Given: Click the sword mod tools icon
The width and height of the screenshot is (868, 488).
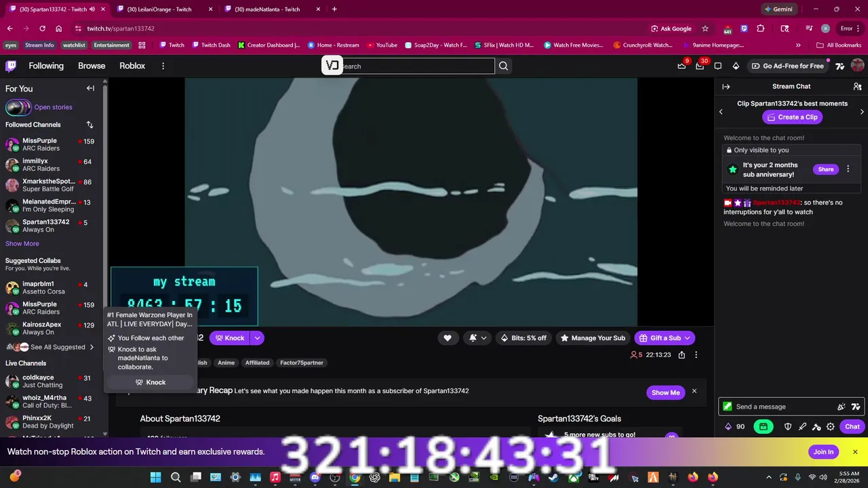Looking at the screenshot, I should tap(802, 426).
